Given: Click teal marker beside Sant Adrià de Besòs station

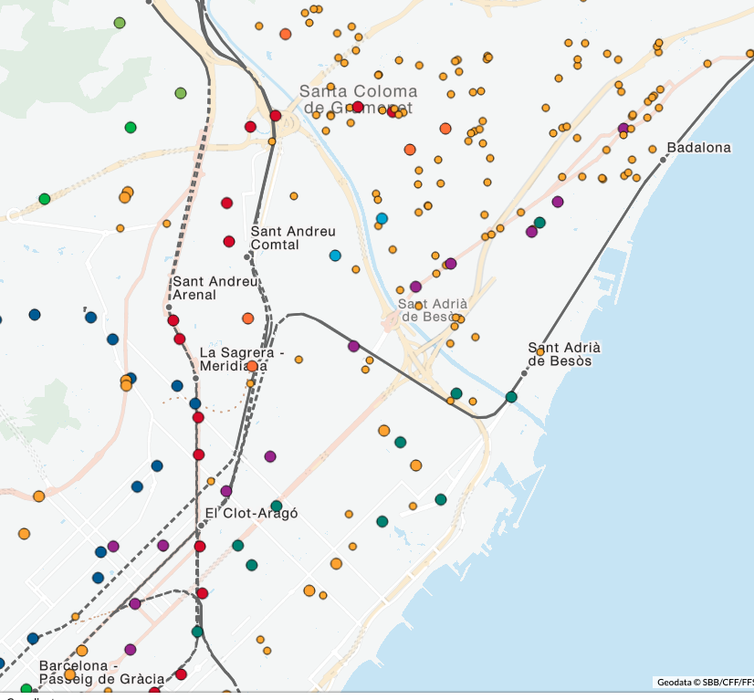Looking at the screenshot, I should [x=511, y=397].
